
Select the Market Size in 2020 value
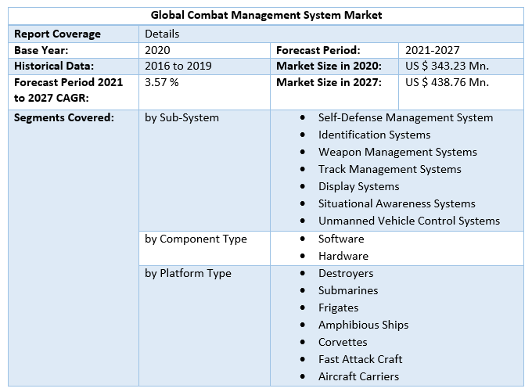447,66
